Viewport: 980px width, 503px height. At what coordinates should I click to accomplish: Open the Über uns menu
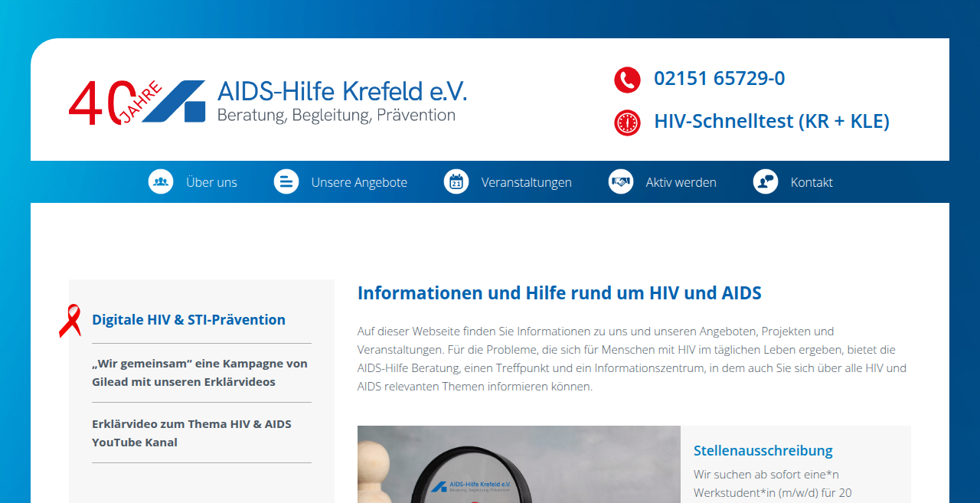click(211, 182)
